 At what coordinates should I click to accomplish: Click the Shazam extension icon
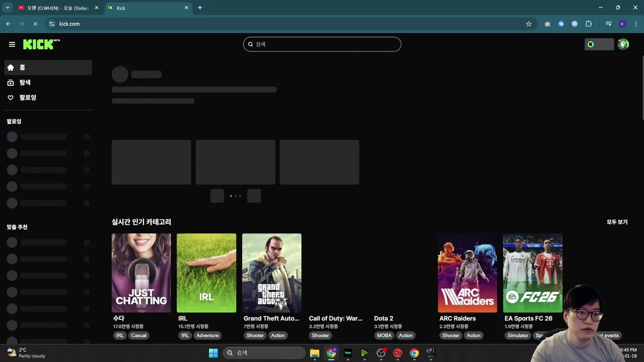point(561,24)
